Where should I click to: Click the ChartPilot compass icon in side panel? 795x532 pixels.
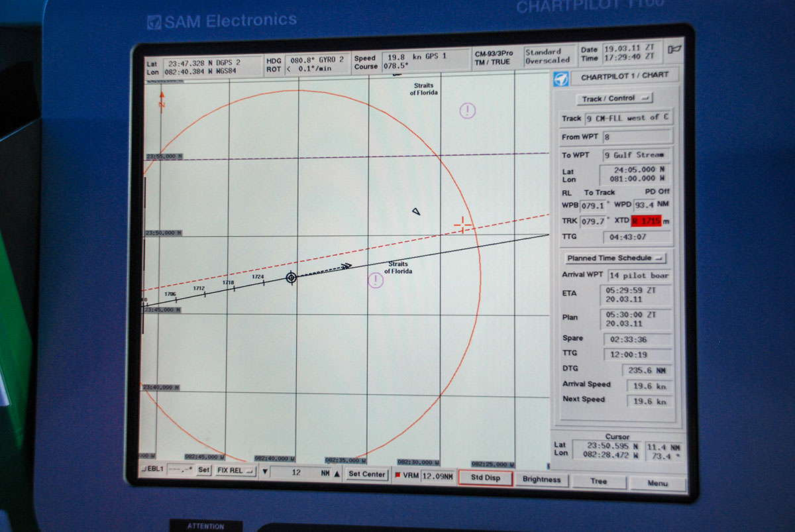coord(560,78)
